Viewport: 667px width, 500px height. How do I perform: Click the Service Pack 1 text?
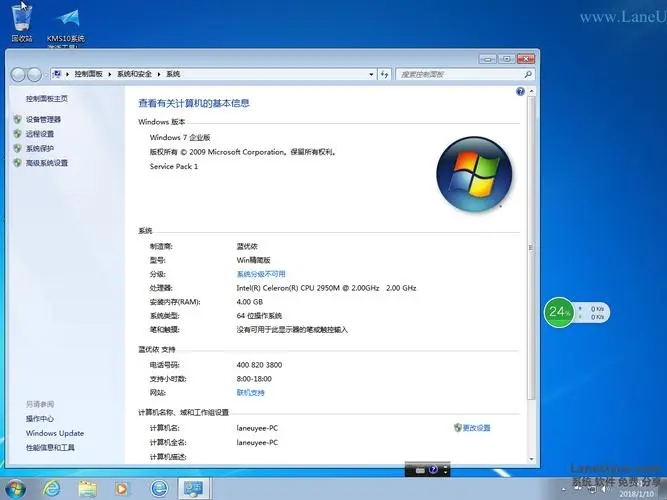[x=174, y=166]
